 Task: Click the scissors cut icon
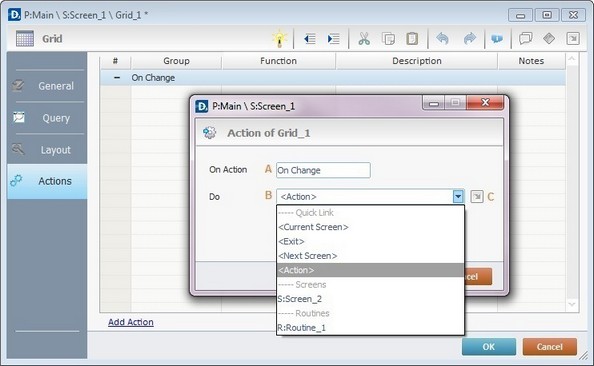364,39
